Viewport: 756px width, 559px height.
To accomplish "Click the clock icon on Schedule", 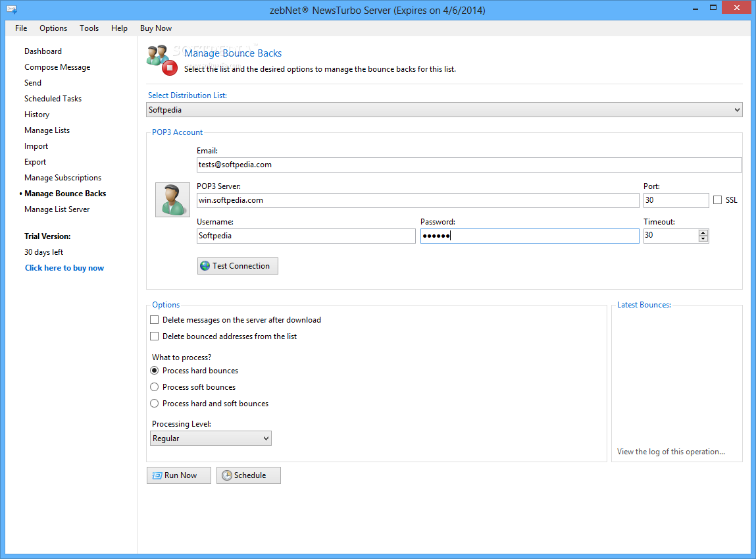I will 226,475.
